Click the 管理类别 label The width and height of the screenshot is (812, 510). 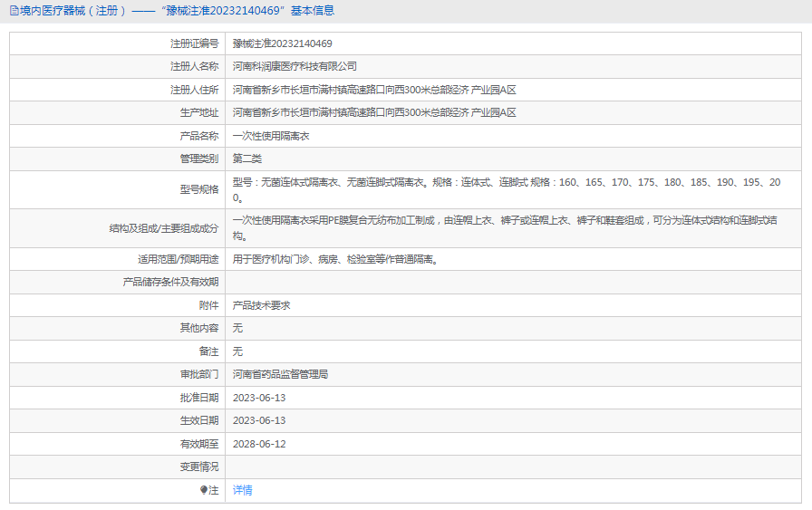click(x=199, y=159)
